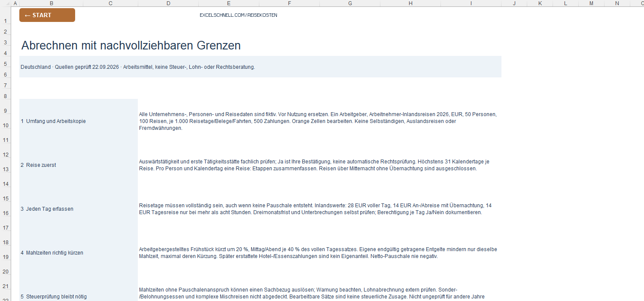Select row 8 via its row header
Viewport: 644px width, 301px height.
point(6,94)
